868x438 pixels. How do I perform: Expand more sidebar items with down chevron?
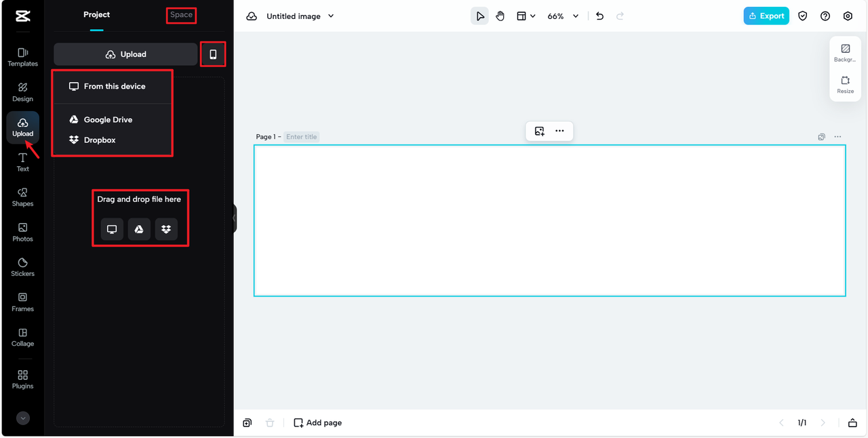coord(23,418)
